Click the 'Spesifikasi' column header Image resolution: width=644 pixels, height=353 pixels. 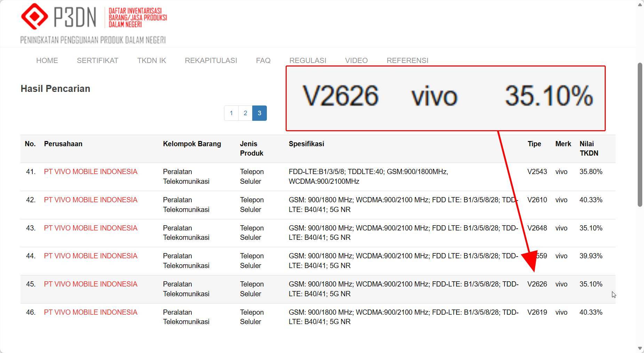pos(306,144)
